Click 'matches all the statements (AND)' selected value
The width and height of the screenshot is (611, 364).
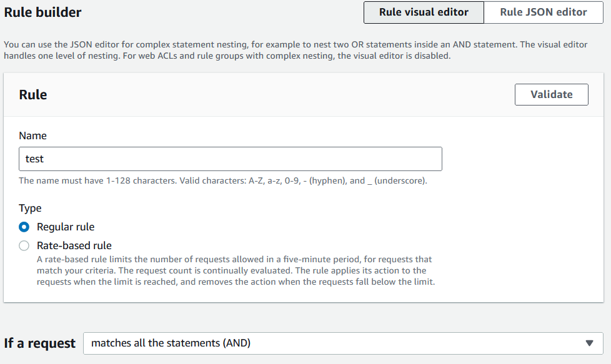click(x=171, y=343)
